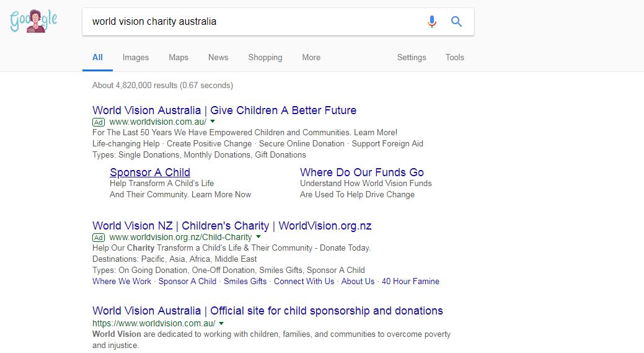644x353 pixels.
Task: Expand dropdown arrow next to www.worldvision.com.au/ ad
Action: [x=213, y=122]
